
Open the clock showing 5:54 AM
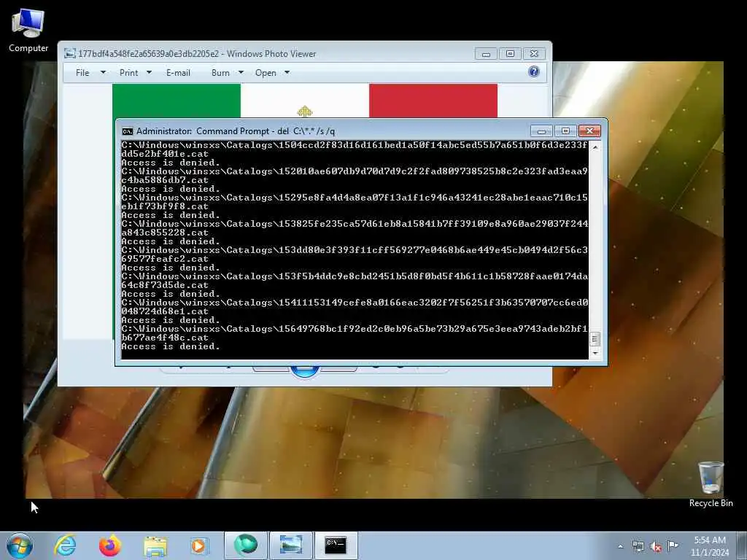click(x=709, y=545)
